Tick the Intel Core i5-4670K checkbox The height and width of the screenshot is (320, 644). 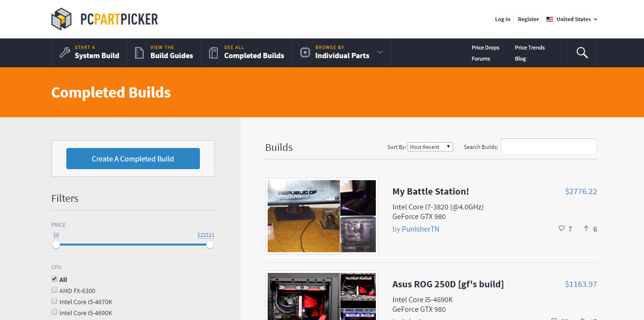click(x=54, y=301)
